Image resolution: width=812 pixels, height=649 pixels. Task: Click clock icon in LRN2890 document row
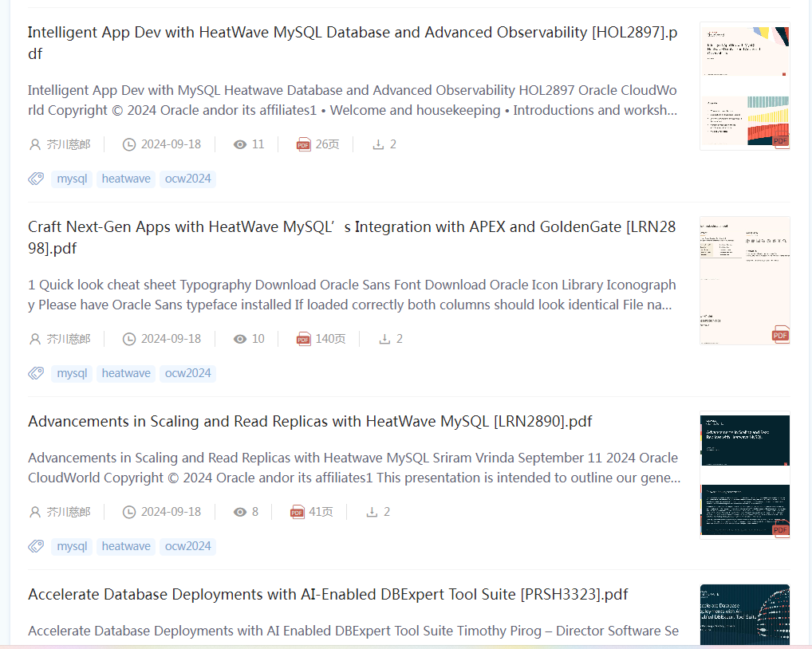[x=129, y=512]
